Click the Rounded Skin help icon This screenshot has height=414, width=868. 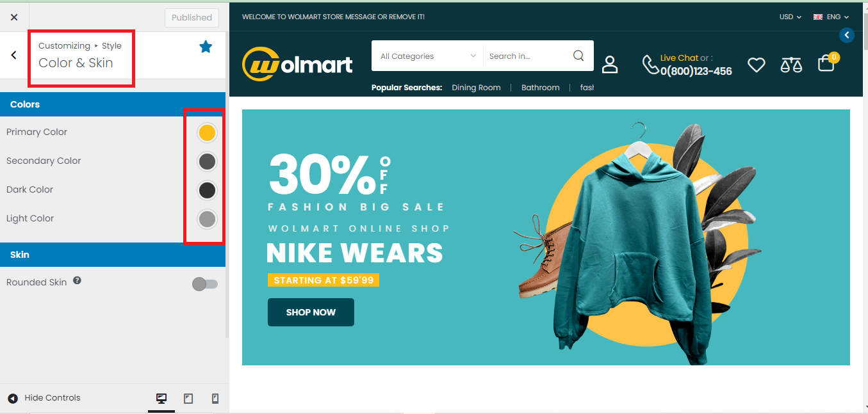77,280
